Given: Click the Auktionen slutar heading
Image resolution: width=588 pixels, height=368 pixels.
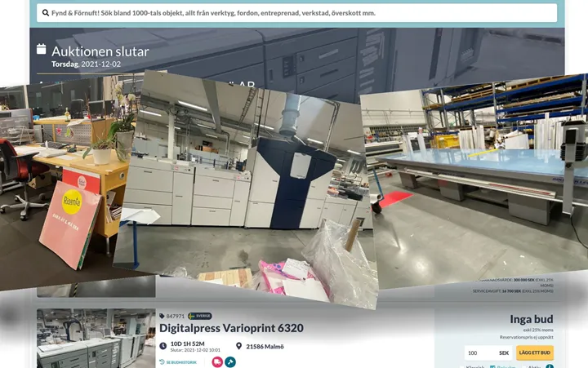Looking at the screenshot, I should click(100, 51).
